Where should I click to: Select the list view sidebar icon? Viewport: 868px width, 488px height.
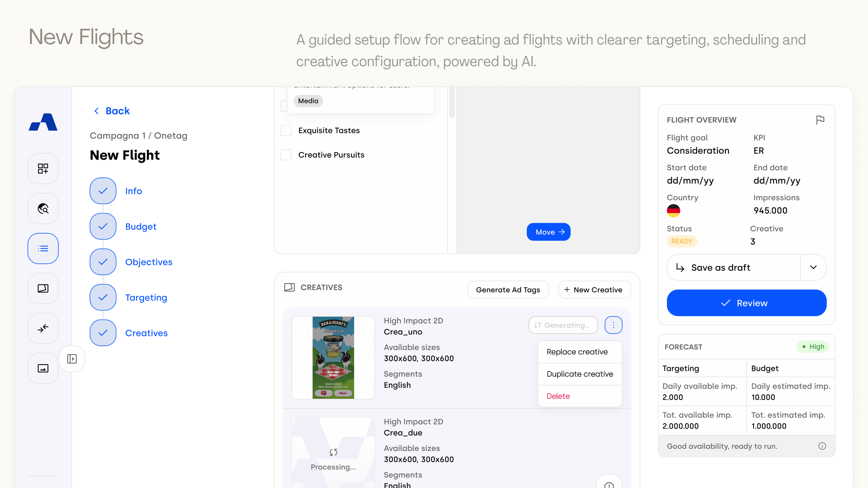(x=43, y=249)
